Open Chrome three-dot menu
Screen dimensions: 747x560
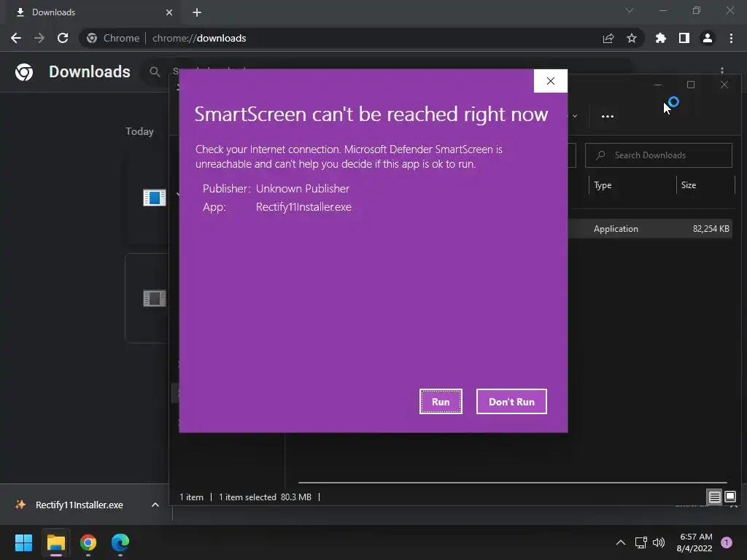click(x=731, y=38)
